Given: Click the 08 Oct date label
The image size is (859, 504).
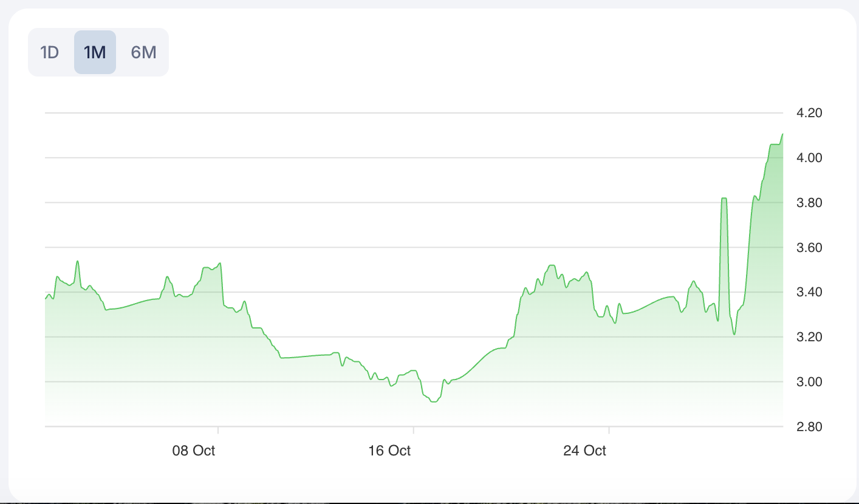Looking at the screenshot, I should click(x=194, y=451).
